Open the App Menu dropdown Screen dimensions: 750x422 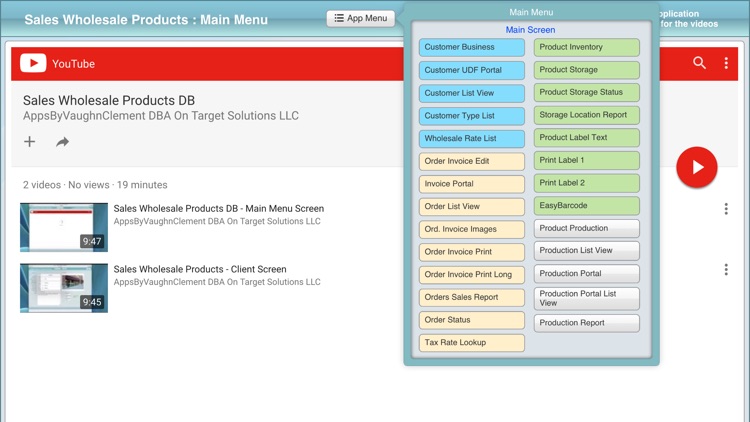pyautogui.click(x=360, y=18)
